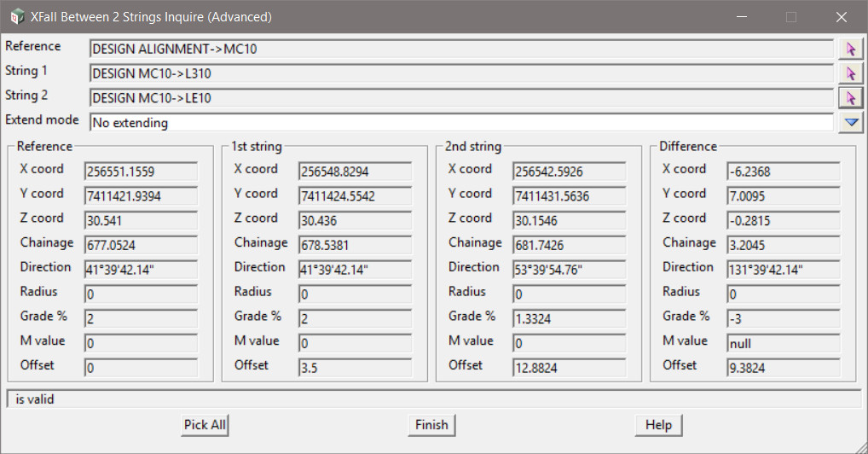Select the Reference Chainage value 677.0524
This screenshot has width=868, height=454.
click(x=141, y=245)
